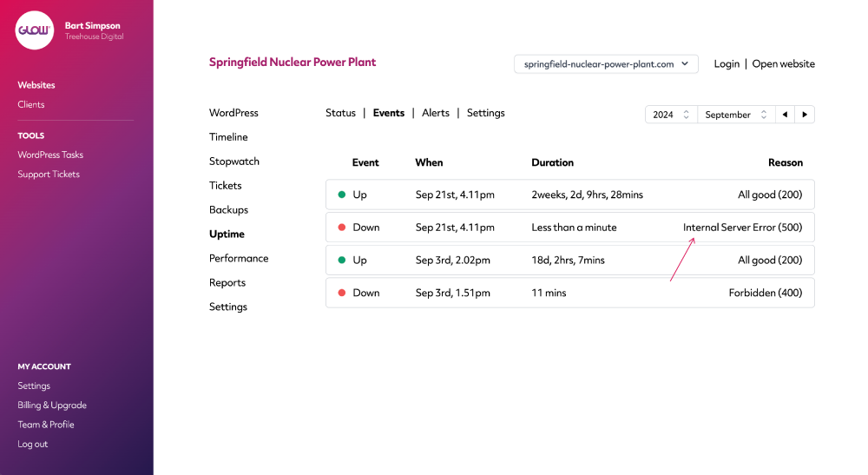Change the 2024 year selector
This screenshot has height=475, width=868.
[671, 115]
